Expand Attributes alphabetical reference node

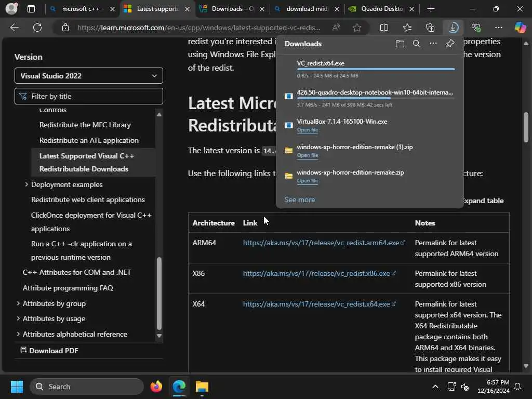pos(18,334)
